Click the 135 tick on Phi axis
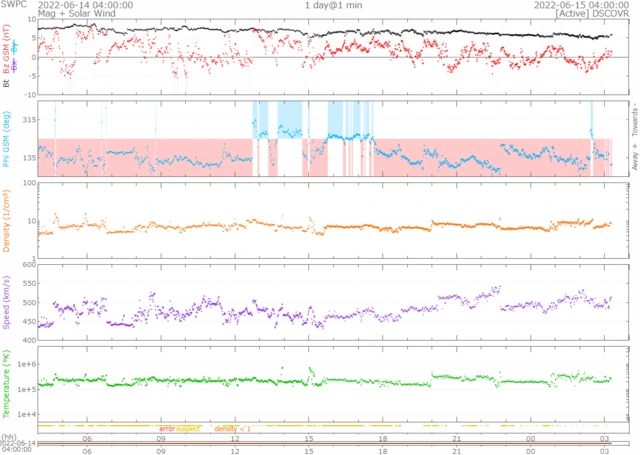Viewport: 640px width, 455px height. pyautogui.click(x=29, y=158)
